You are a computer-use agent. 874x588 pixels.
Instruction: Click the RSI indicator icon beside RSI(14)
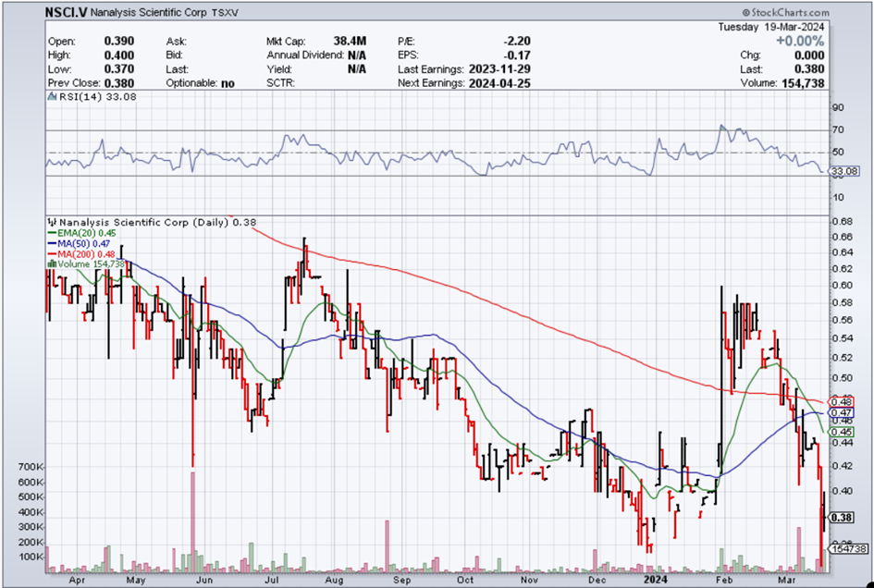[x=53, y=96]
